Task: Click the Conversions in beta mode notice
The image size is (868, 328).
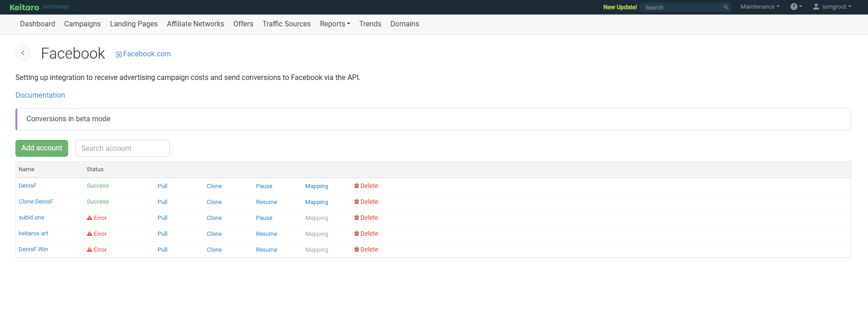Action: click(x=433, y=119)
